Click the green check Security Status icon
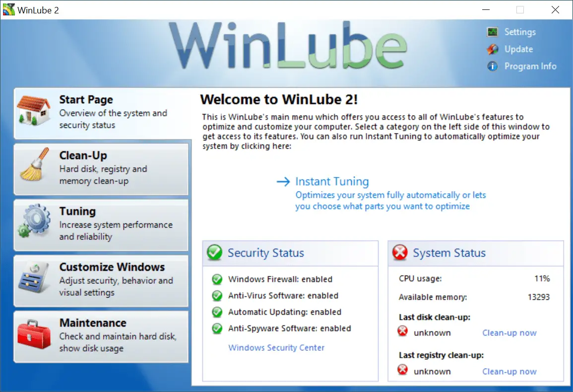 pyautogui.click(x=214, y=253)
